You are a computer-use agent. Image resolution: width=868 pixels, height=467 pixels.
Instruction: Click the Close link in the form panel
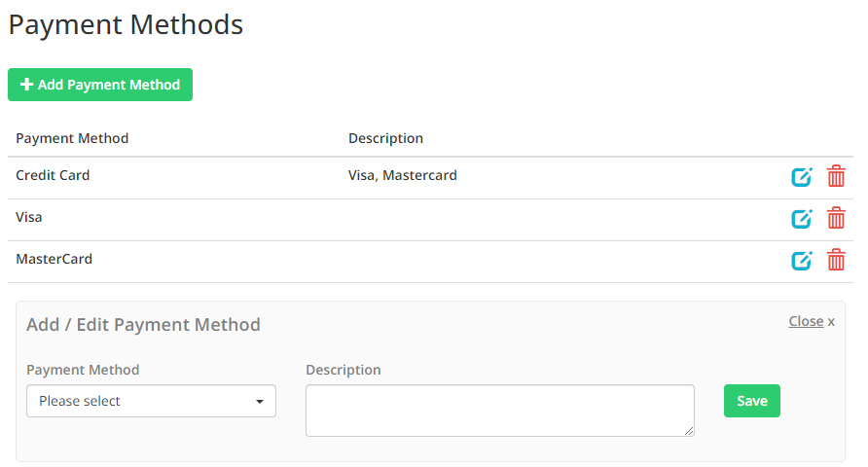806,321
